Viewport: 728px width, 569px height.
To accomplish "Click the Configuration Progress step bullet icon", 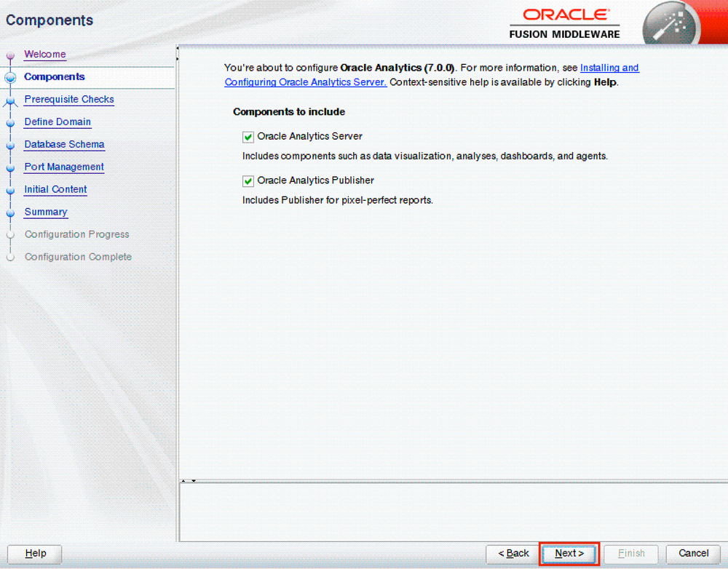I will point(10,235).
